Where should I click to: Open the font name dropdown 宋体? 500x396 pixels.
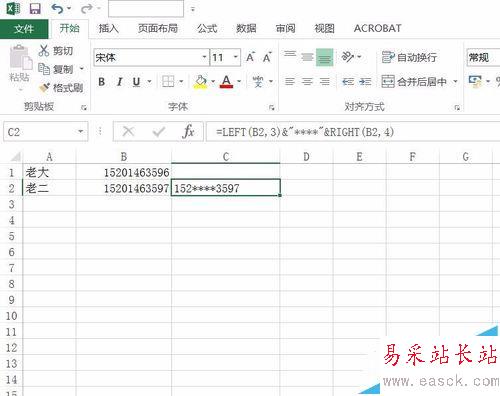coord(204,57)
